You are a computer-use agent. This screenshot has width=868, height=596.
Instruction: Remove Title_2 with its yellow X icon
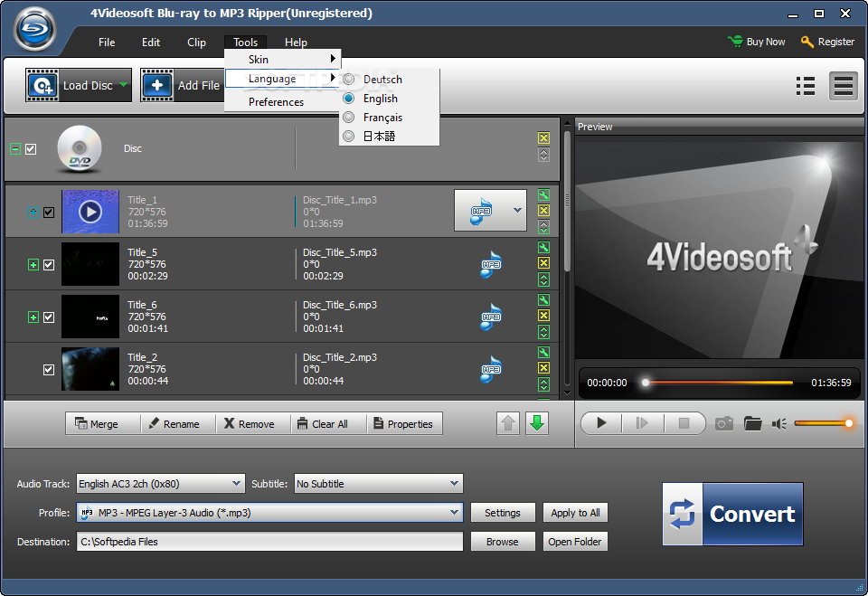[x=543, y=368]
